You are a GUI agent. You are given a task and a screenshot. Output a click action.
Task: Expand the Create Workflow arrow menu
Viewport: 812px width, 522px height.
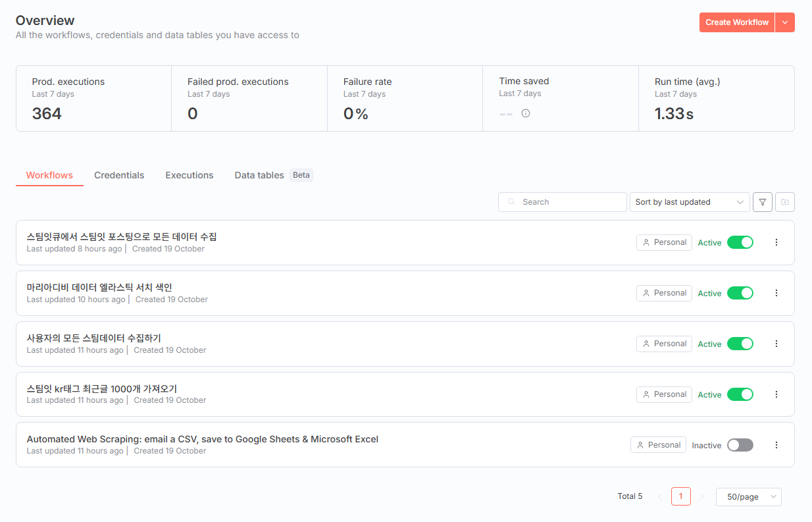point(785,22)
